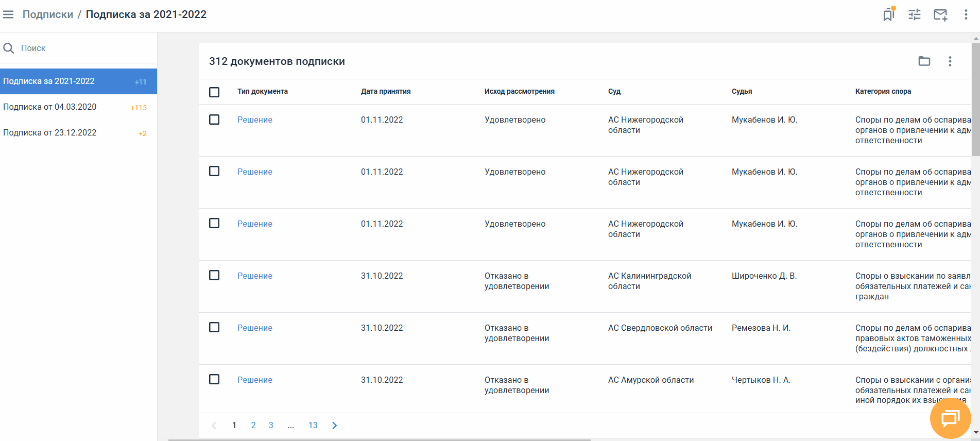Click Исход рассмотрения column header
Image resolution: width=980 pixels, height=441 pixels.
point(520,91)
